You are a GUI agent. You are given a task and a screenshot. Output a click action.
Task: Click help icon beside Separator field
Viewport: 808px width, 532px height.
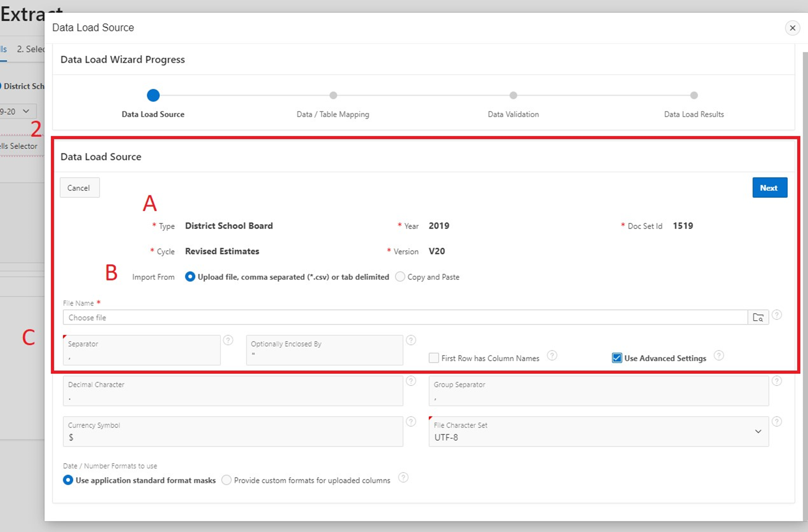pyautogui.click(x=228, y=340)
